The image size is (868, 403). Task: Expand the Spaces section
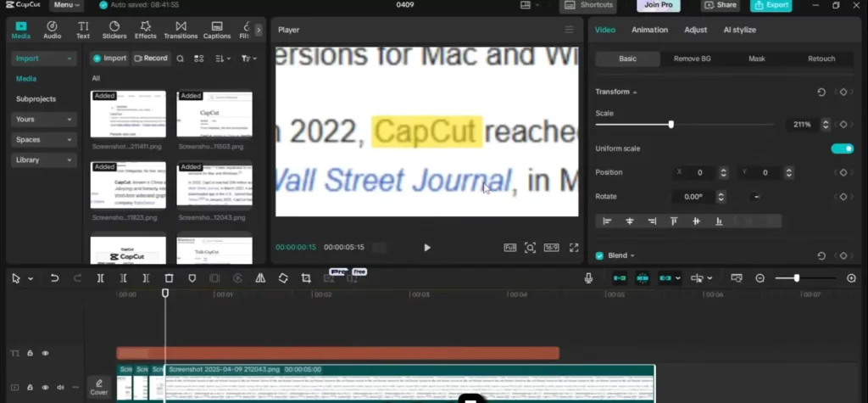click(44, 140)
